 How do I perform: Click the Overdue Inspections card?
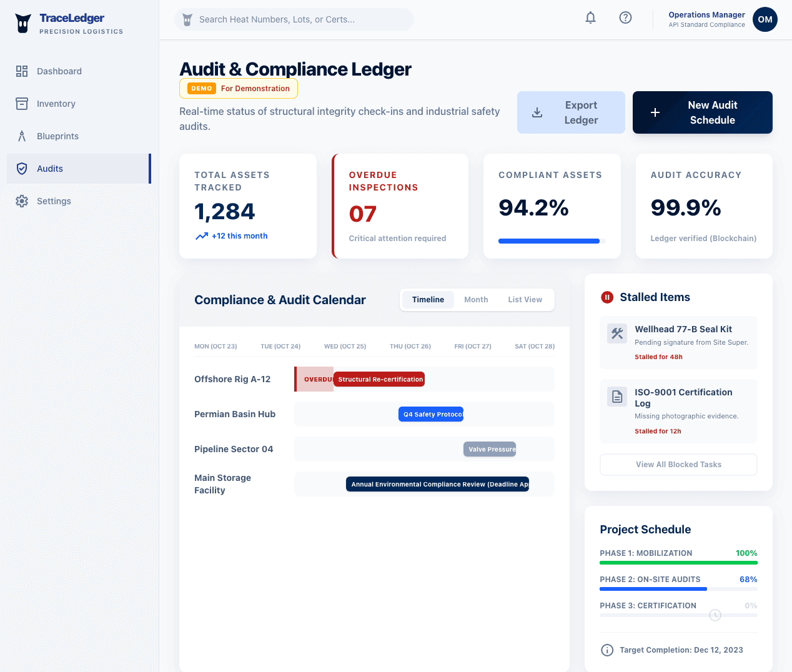click(x=400, y=206)
